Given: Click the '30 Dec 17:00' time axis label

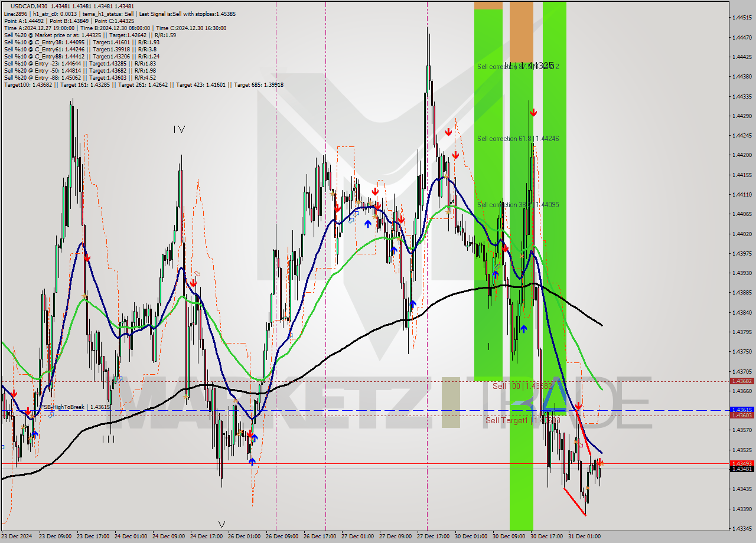Looking at the screenshot, I should pyautogui.click(x=546, y=537).
